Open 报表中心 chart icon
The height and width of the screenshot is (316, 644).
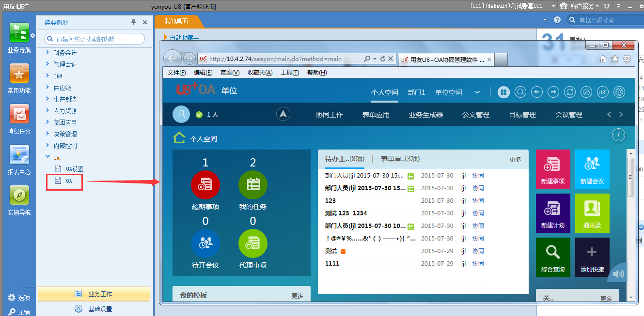coord(19,155)
